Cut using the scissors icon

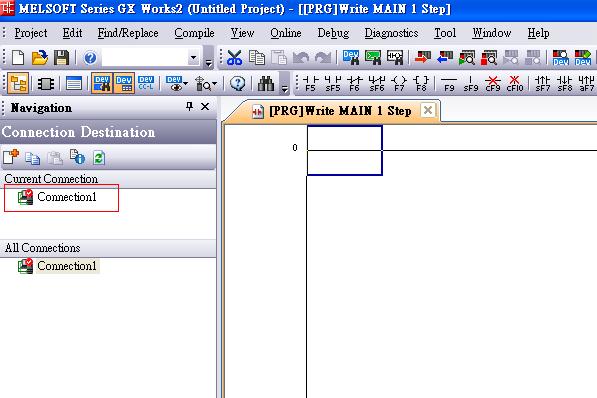pyautogui.click(x=235, y=58)
